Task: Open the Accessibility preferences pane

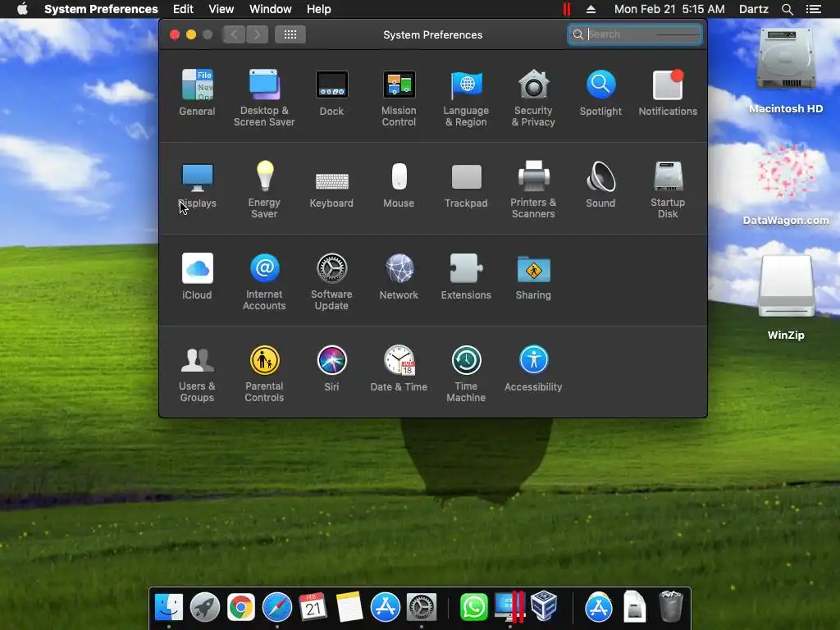Action: pyautogui.click(x=533, y=368)
